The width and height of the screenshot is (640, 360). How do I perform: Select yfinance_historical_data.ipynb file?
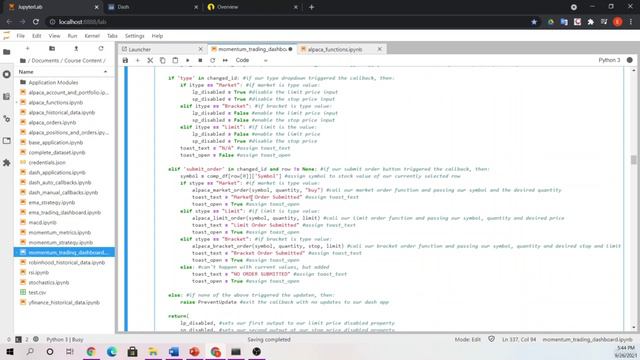click(64, 302)
